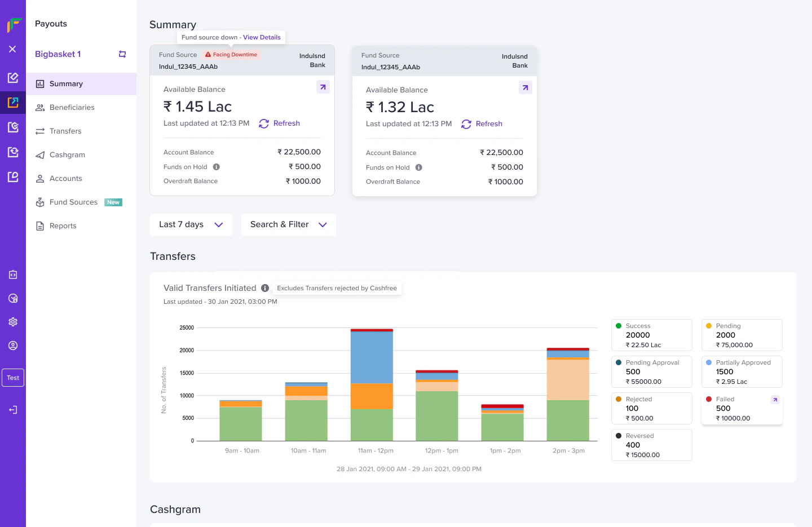Expand the Search & Filter dropdown
Screen dimensions: 812x527
pos(289,224)
